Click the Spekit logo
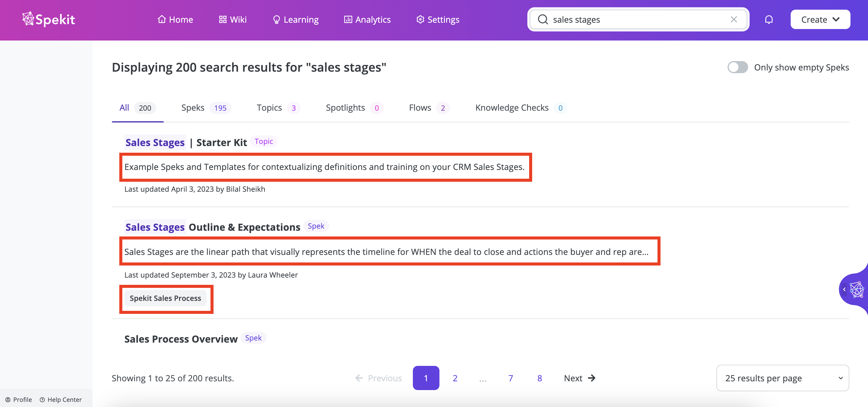 point(49,19)
